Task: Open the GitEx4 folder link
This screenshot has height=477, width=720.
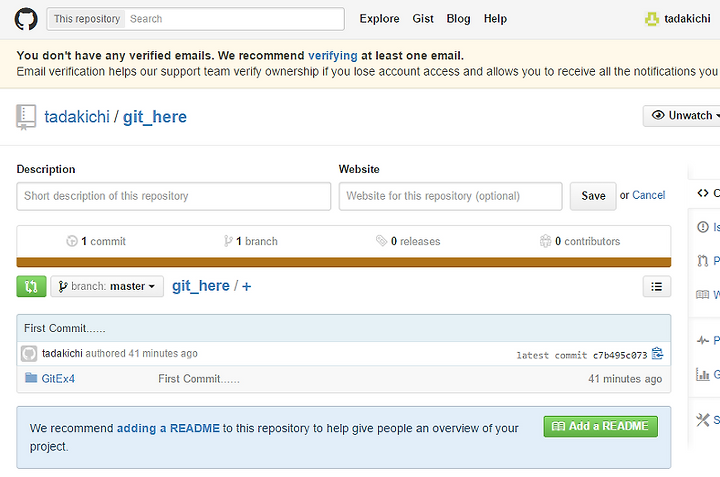Action: click(x=58, y=378)
